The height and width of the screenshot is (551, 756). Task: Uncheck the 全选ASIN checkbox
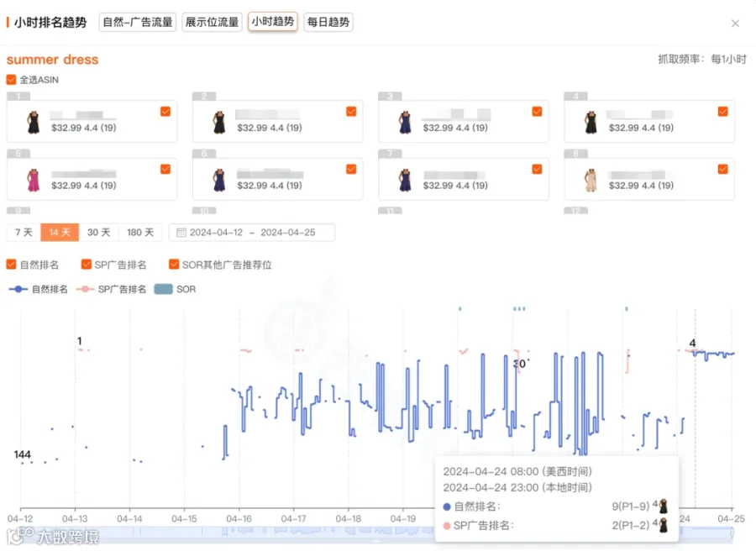(x=11, y=80)
